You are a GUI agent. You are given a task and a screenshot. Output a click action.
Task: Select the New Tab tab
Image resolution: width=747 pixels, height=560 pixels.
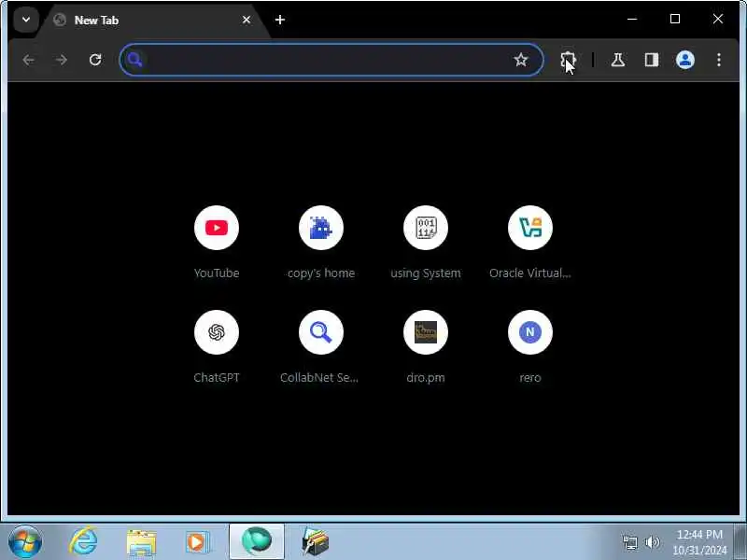(152, 21)
